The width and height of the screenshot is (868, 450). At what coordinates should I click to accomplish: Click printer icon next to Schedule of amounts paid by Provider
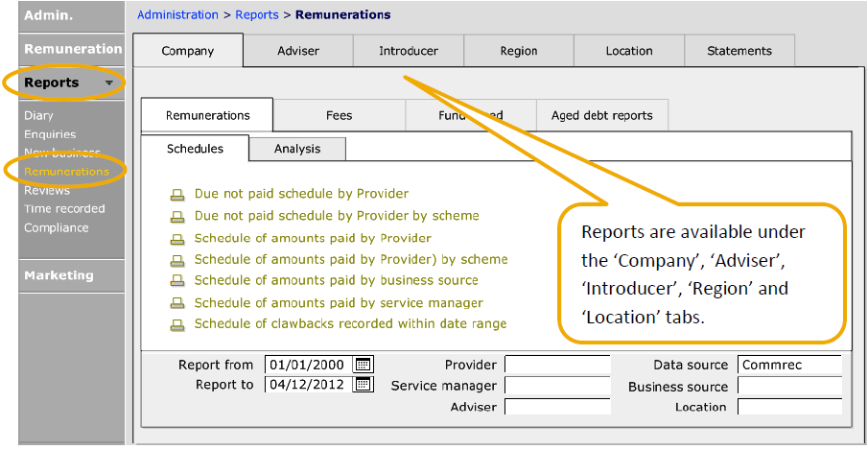(177, 239)
